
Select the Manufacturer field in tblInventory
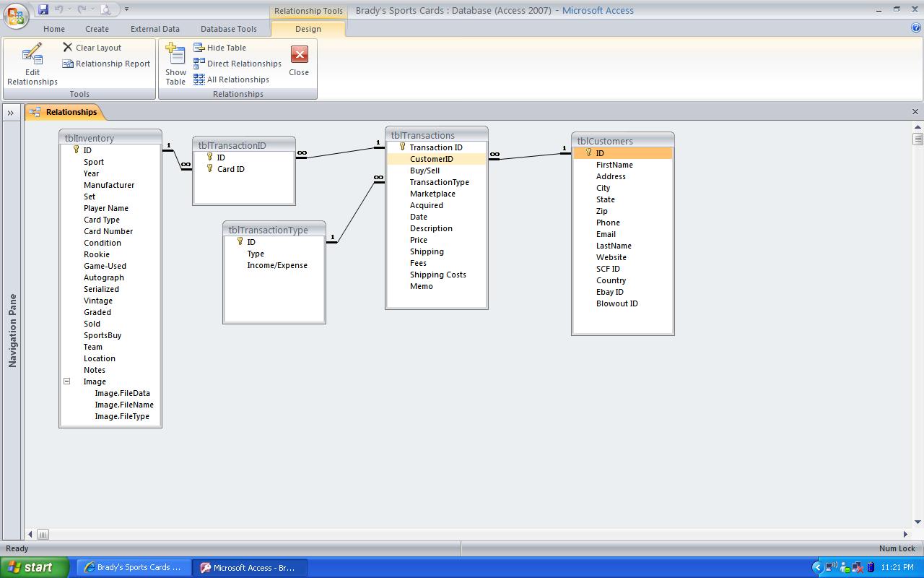(110, 185)
